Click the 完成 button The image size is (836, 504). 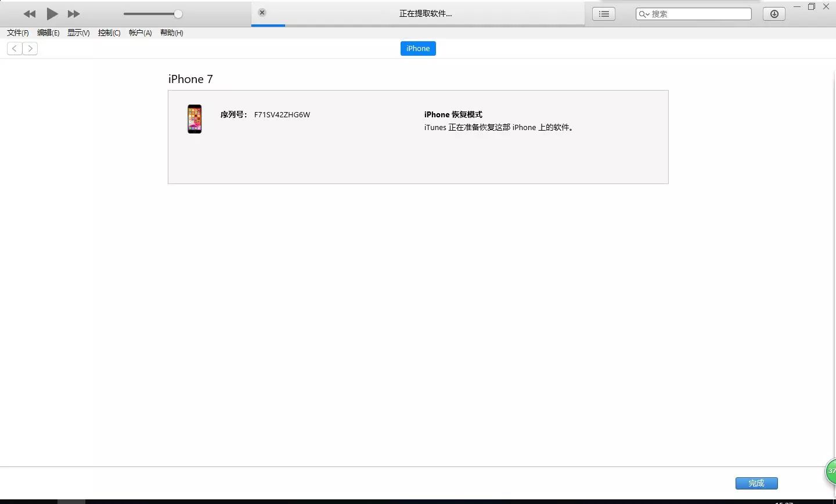coord(756,483)
